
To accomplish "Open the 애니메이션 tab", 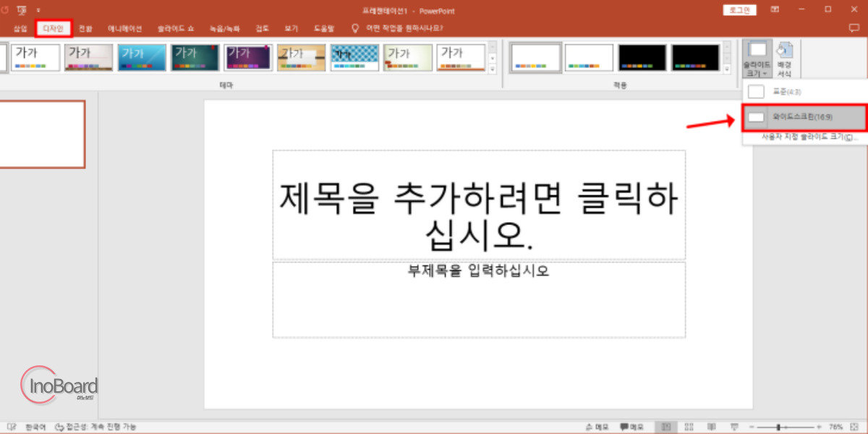I will click(x=125, y=29).
